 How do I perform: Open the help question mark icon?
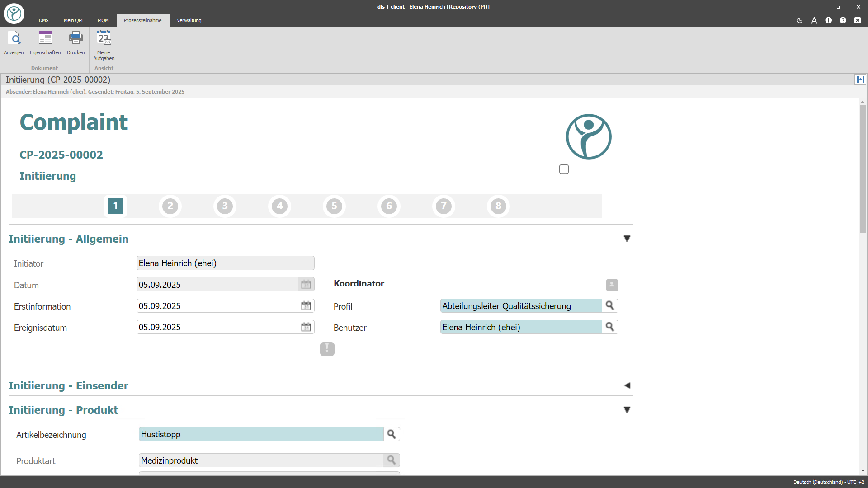point(843,20)
